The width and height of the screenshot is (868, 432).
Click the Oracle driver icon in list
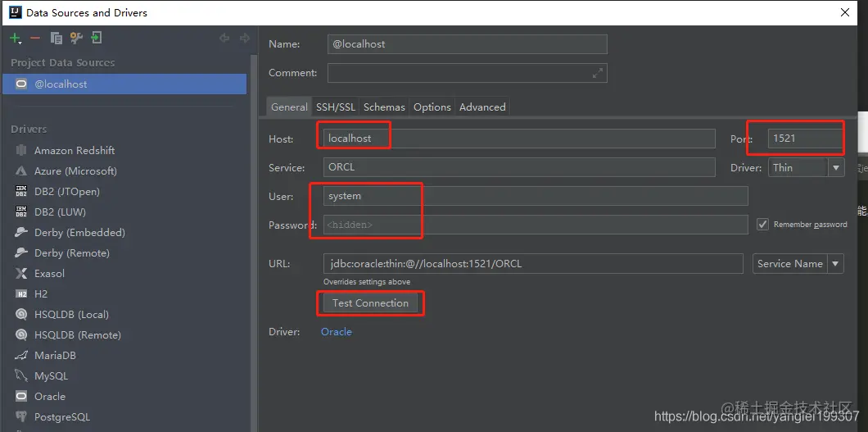[21, 396]
